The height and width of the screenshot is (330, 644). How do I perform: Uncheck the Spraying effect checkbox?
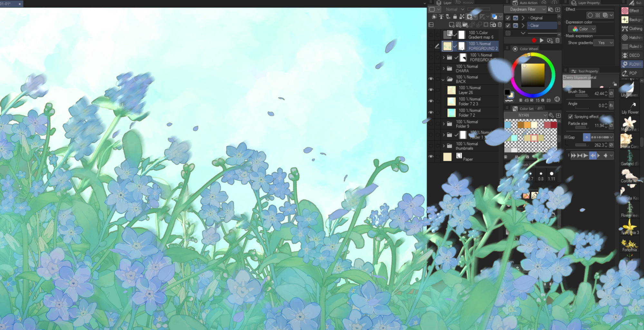point(571,117)
